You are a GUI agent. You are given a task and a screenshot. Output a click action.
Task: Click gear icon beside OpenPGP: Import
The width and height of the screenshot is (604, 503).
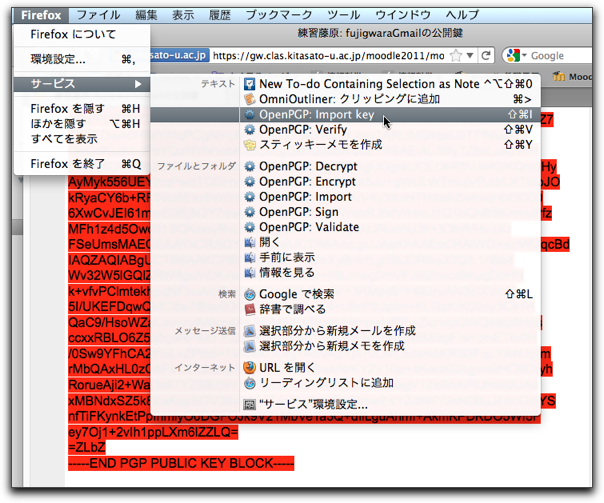click(x=250, y=197)
